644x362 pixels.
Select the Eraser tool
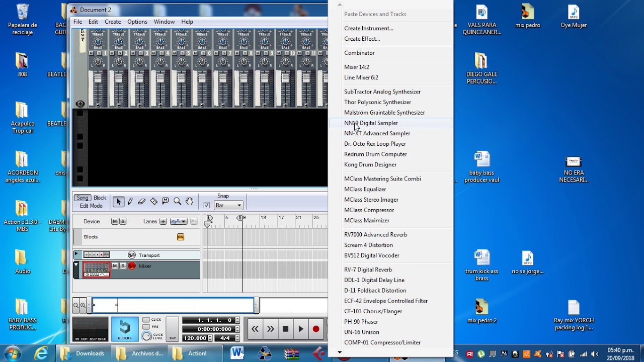pos(142,202)
